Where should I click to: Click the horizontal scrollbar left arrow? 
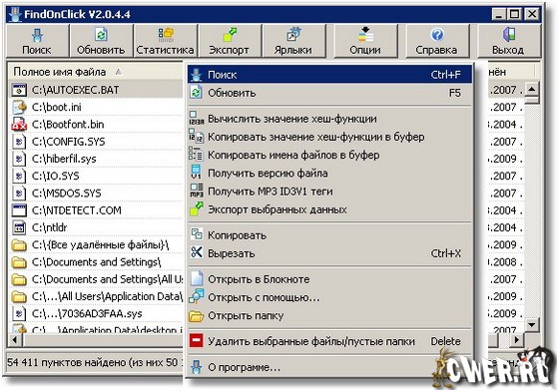click(x=15, y=339)
